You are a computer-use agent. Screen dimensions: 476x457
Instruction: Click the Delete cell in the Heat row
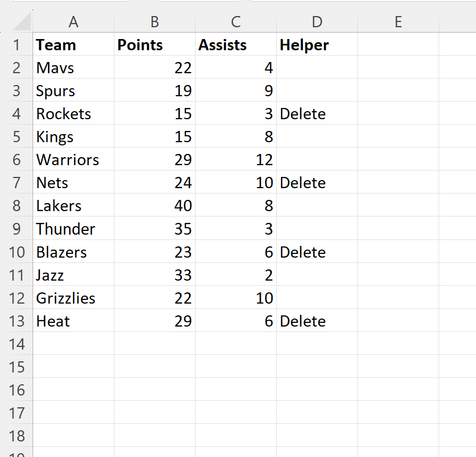[317, 321]
